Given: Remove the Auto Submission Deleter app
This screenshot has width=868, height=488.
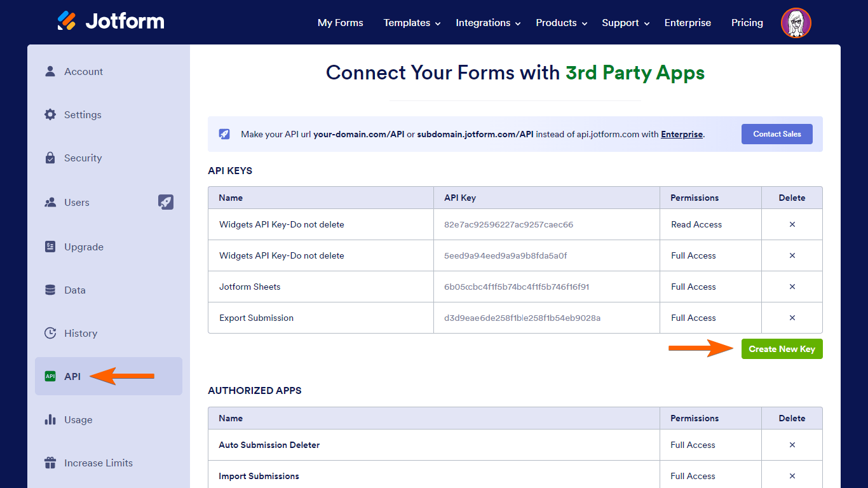Looking at the screenshot, I should click(792, 445).
